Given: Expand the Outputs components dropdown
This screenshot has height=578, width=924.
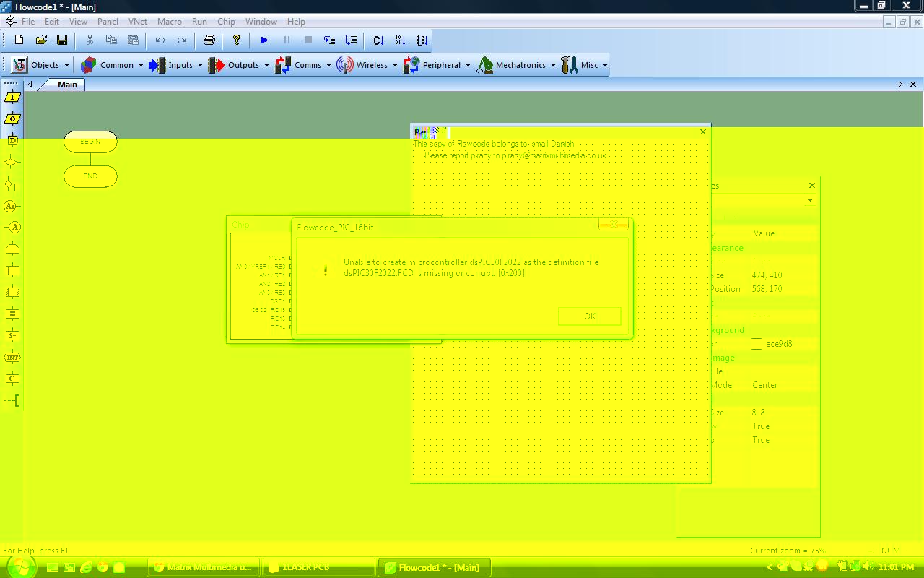Looking at the screenshot, I should pos(266,65).
